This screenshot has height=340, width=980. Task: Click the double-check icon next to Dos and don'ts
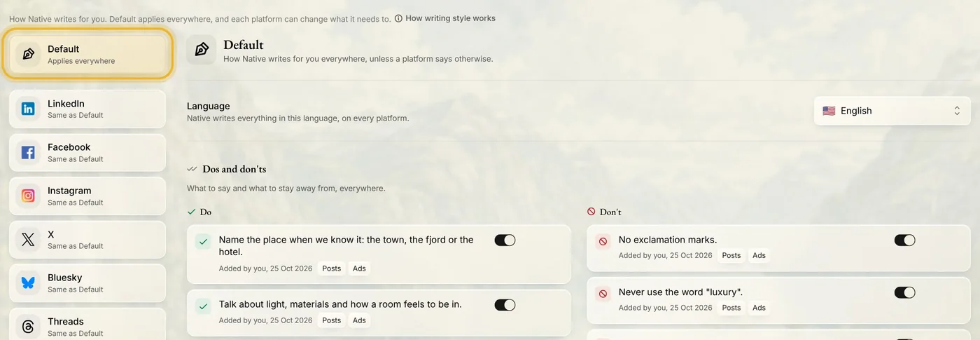pos(192,169)
